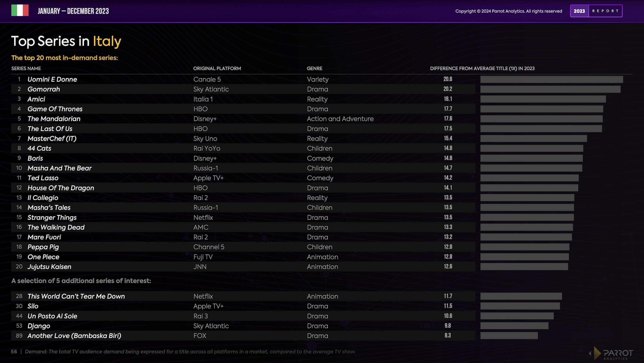Click the 18.1 demand value
The height and width of the screenshot is (363, 644).
pyautogui.click(x=448, y=99)
